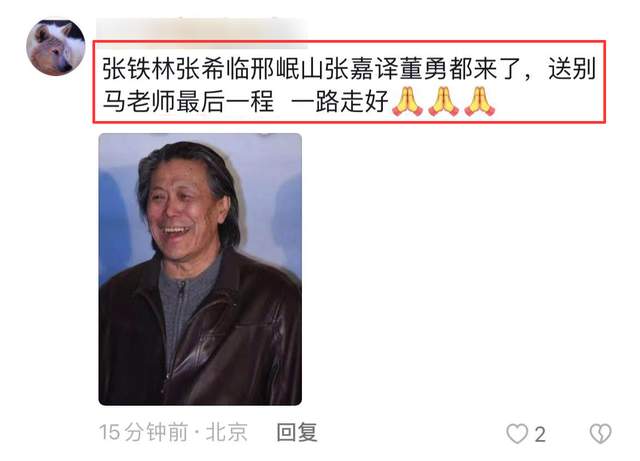Click the words 送别 at the line end

[x=572, y=68]
